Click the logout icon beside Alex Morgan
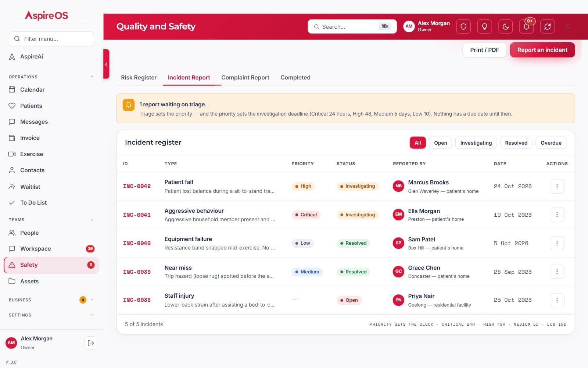588x368 pixels. tap(91, 343)
